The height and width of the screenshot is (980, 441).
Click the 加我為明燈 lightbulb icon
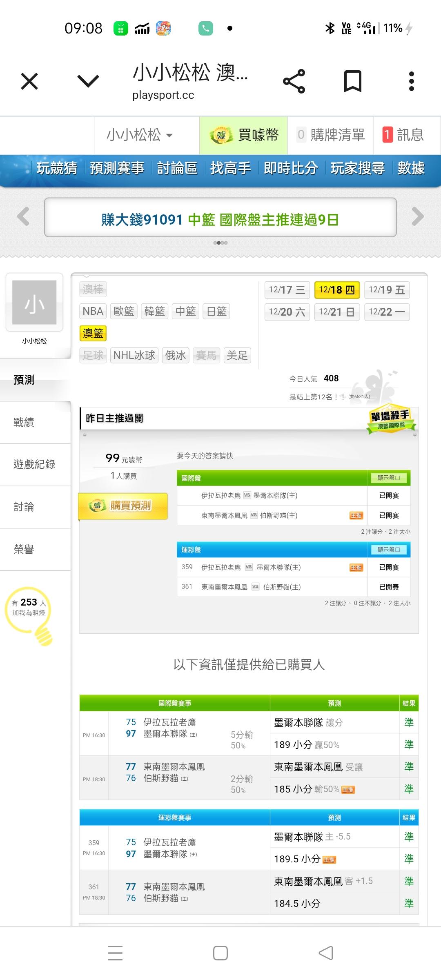[29, 616]
